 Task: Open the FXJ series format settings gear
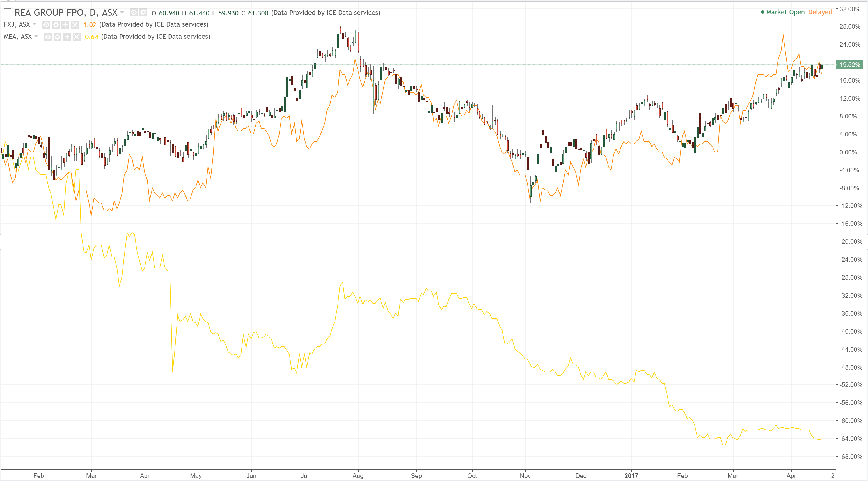[56, 25]
